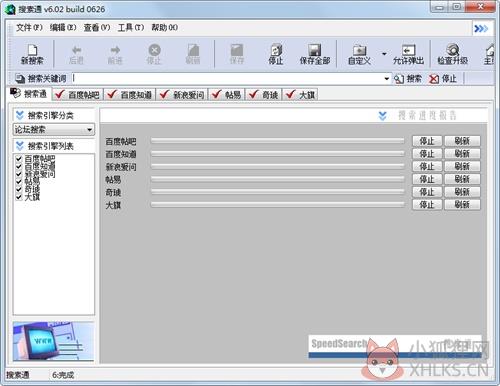Uncheck 新浪爱问 in the engine list
The width and height of the screenshot is (500, 386).
(19, 174)
